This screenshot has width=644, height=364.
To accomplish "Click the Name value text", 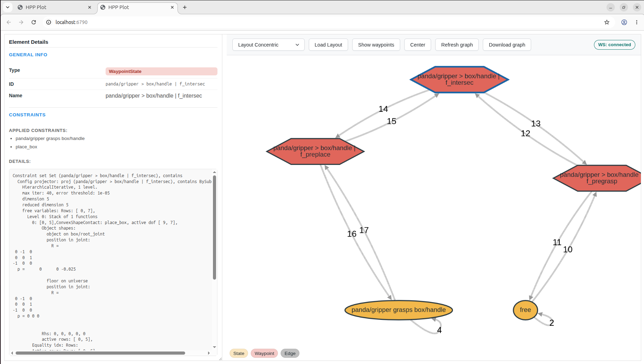I will [154, 96].
